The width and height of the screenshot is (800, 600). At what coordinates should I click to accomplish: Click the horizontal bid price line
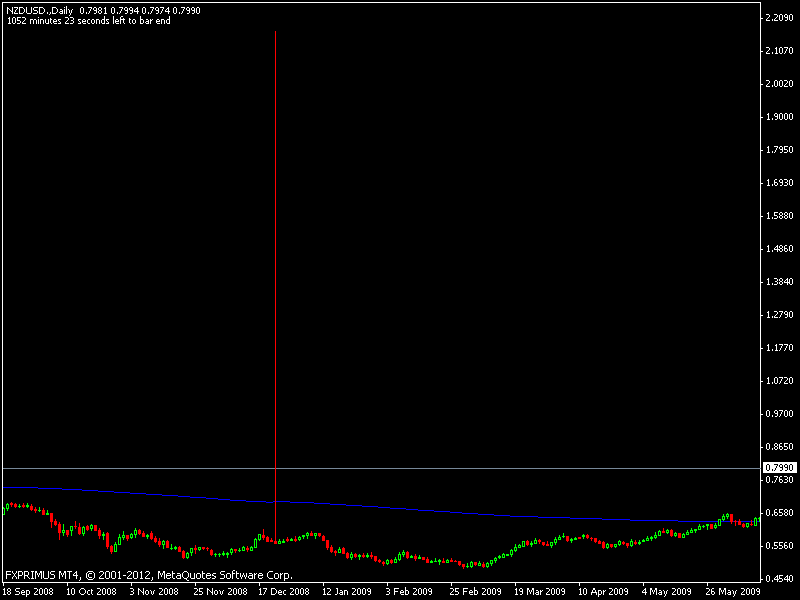click(x=500, y=468)
